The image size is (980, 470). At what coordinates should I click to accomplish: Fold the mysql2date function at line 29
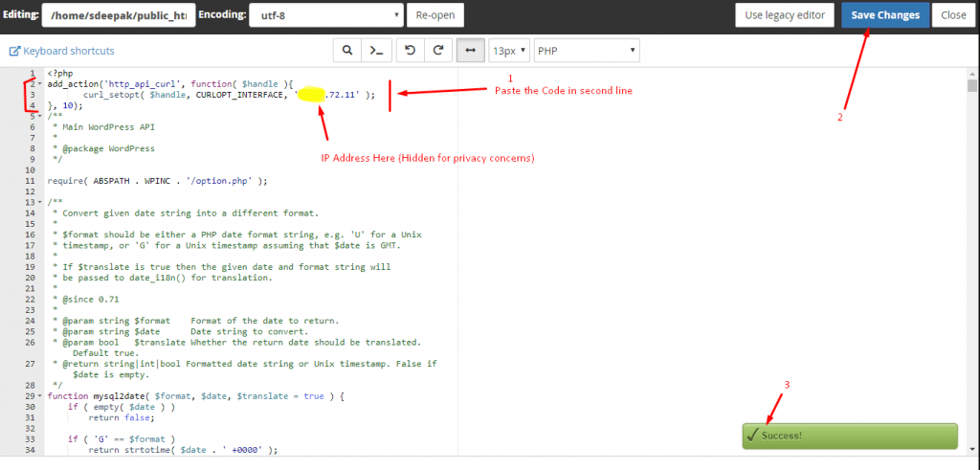(39, 395)
